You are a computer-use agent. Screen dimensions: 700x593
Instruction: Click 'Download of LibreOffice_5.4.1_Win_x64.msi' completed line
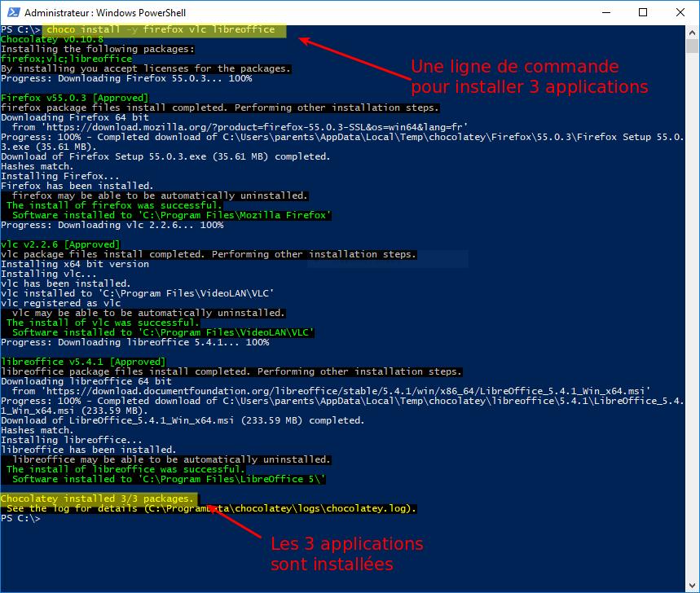pos(183,421)
